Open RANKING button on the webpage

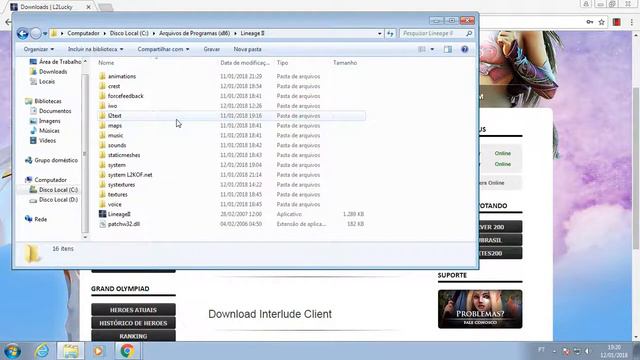click(133, 336)
